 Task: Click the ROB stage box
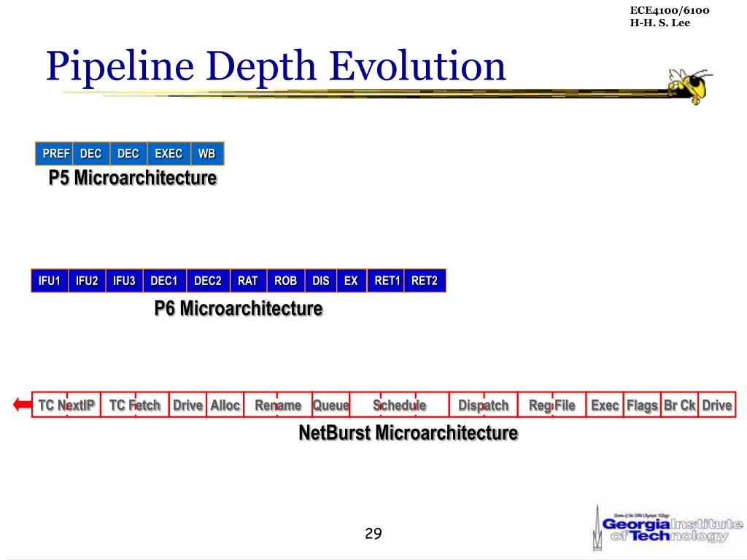(x=286, y=281)
